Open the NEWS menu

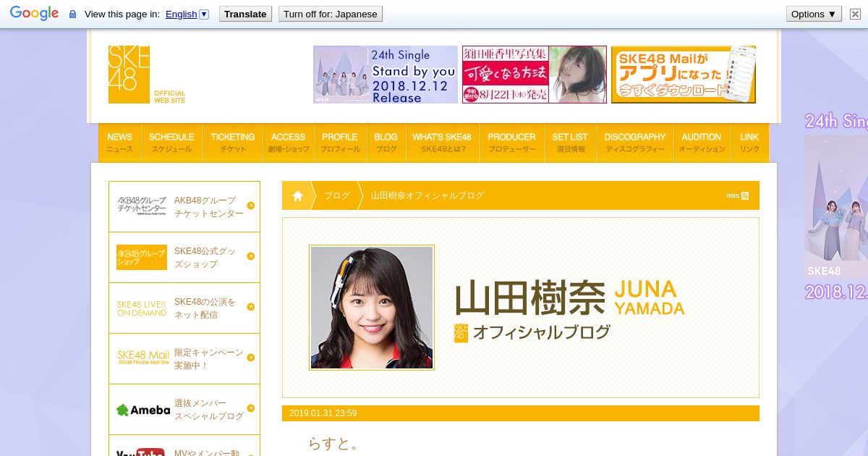point(119,143)
